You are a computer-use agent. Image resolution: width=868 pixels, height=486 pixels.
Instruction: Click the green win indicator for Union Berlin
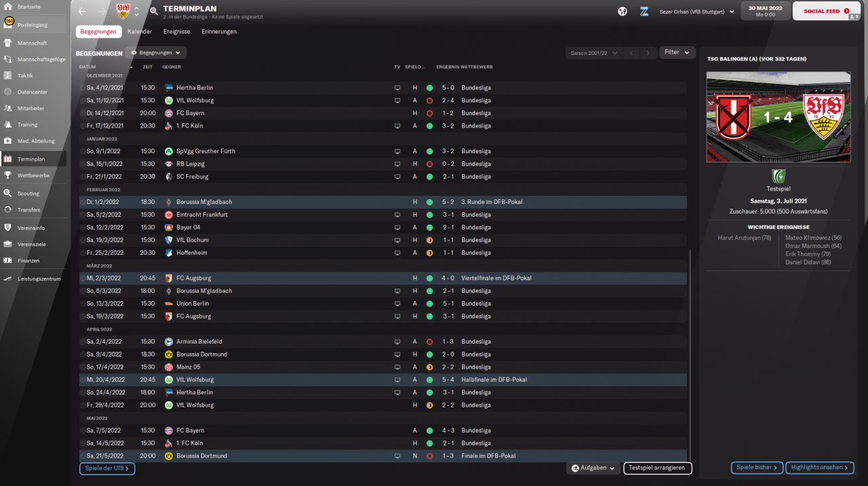click(429, 304)
